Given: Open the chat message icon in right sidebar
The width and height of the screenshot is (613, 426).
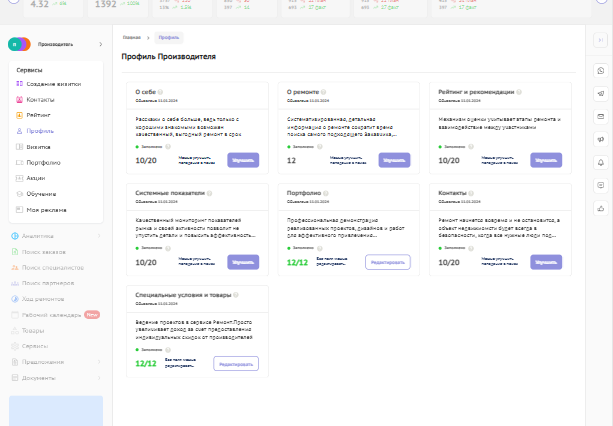Looking at the screenshot, I should pos(601,185).
